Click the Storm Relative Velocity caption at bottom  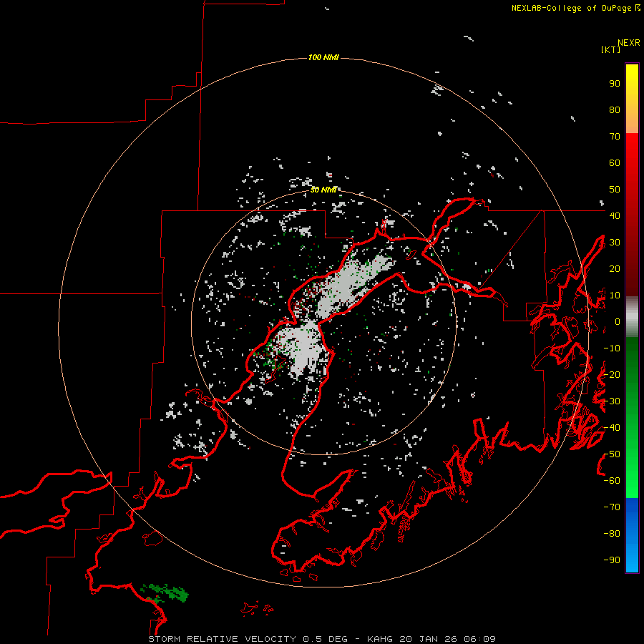pos(321,639)
